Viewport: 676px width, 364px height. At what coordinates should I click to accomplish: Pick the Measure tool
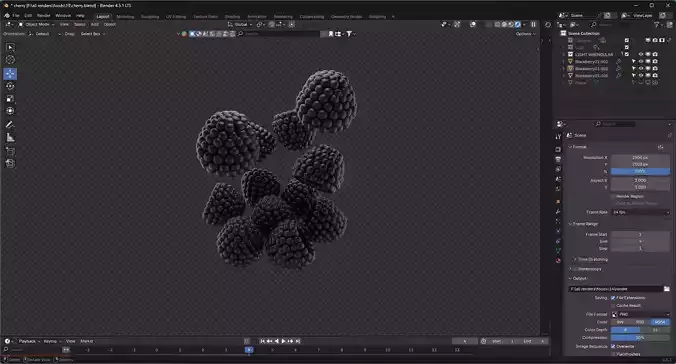[x=10, y=138]
